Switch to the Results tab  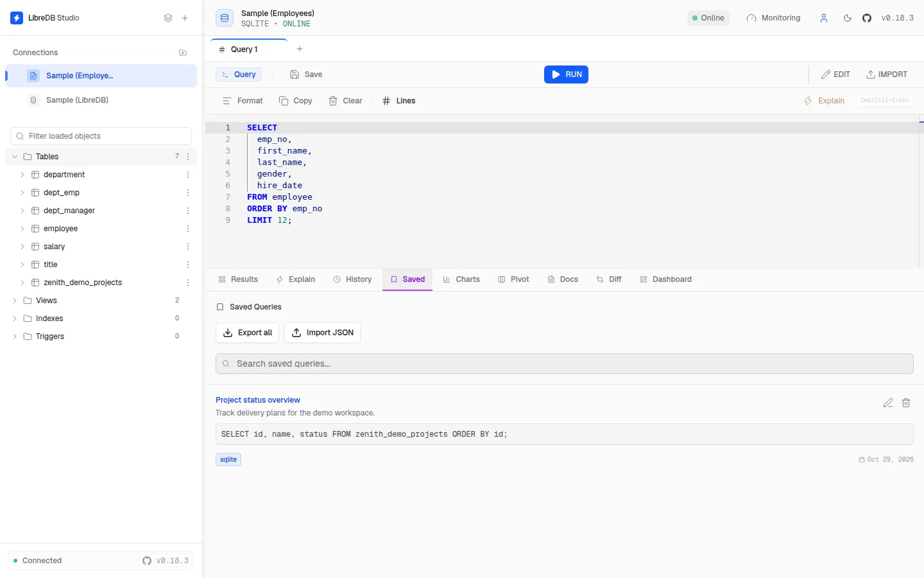[238, 279]
